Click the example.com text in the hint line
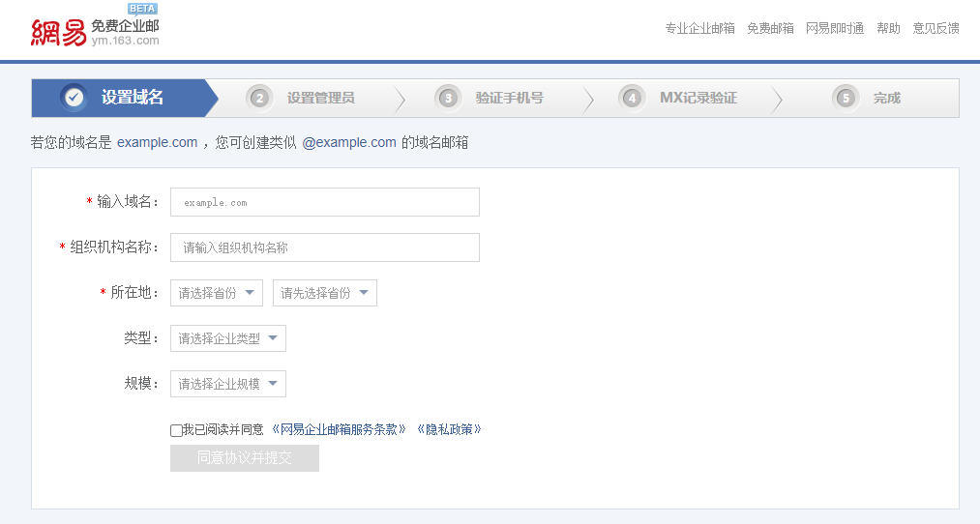980x524 pixels. [158, 142]
